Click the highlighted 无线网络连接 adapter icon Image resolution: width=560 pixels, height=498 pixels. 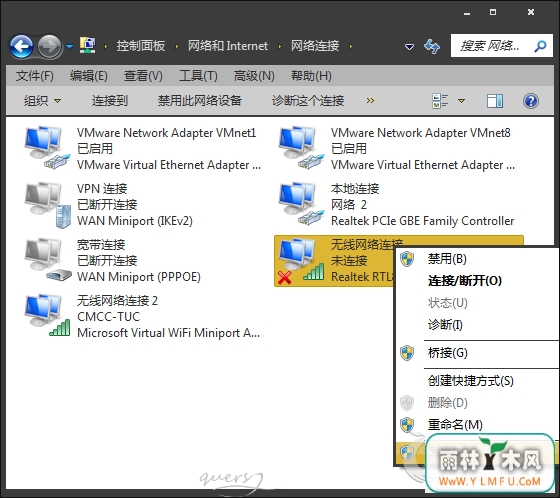pyautogui.click(x=301, y=261)
